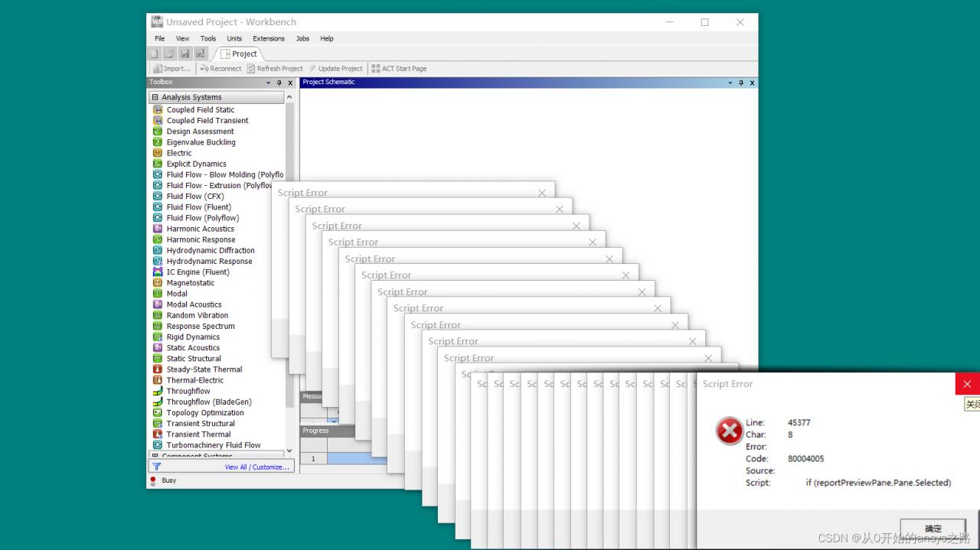This screenshot has height=550, width=980.
Task: Pick the Explicit Dynamics system icon
Action: click(158, 164)
